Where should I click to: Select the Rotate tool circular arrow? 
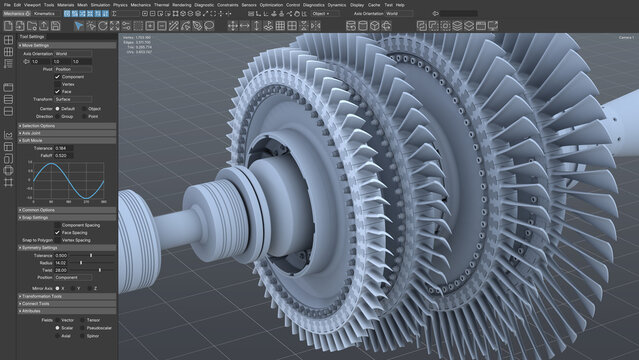(103, 26)
